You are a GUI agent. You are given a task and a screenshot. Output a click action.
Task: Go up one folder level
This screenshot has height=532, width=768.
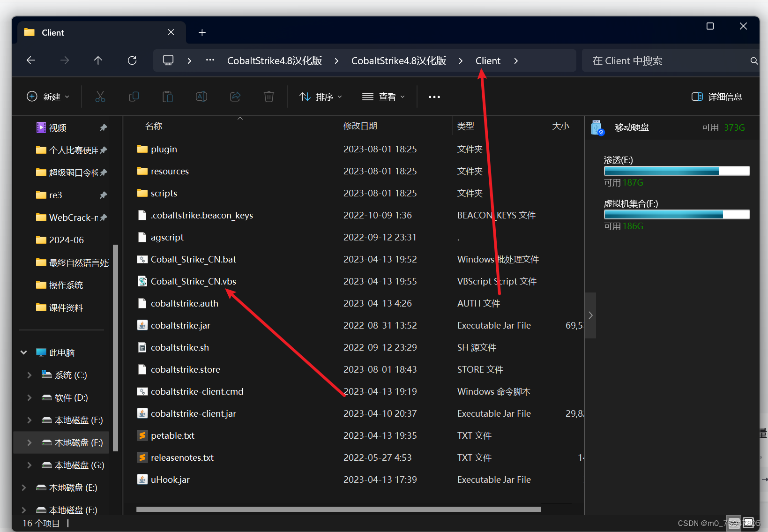[98, 60]
